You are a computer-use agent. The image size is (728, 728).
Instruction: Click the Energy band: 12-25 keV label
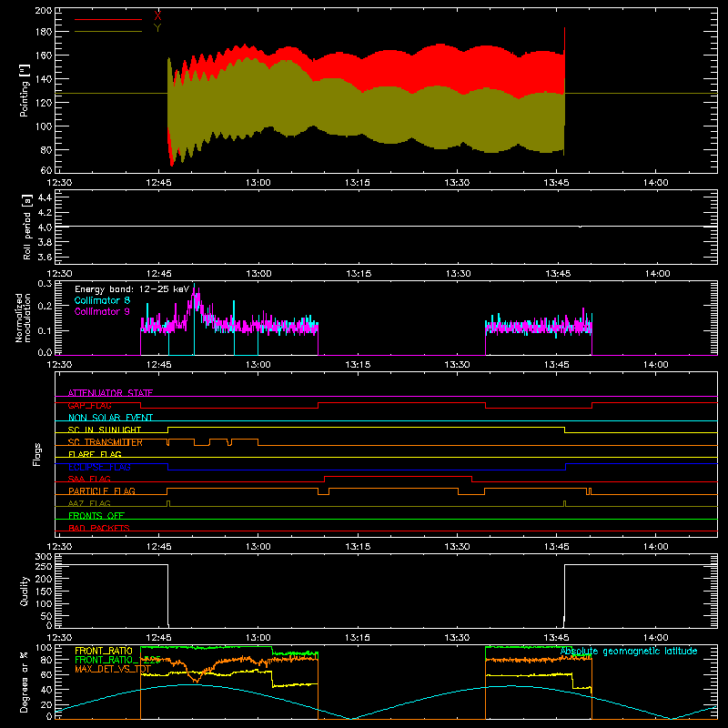[132, 289]
